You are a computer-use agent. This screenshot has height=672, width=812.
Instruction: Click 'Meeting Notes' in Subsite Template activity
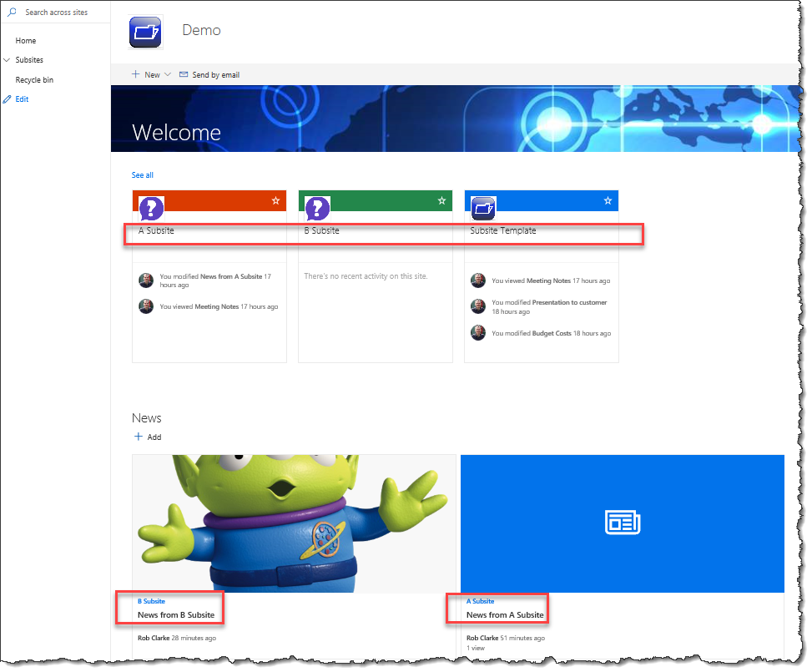point(548,280)
